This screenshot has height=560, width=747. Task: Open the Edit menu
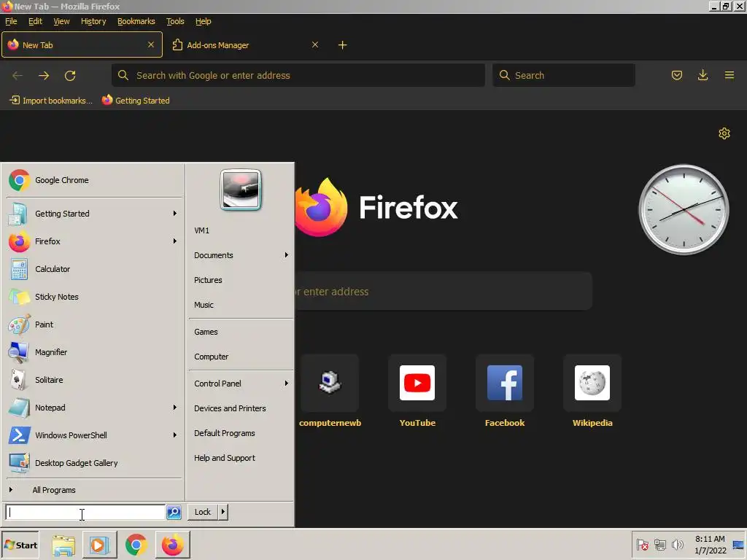(x=35, y=21)
